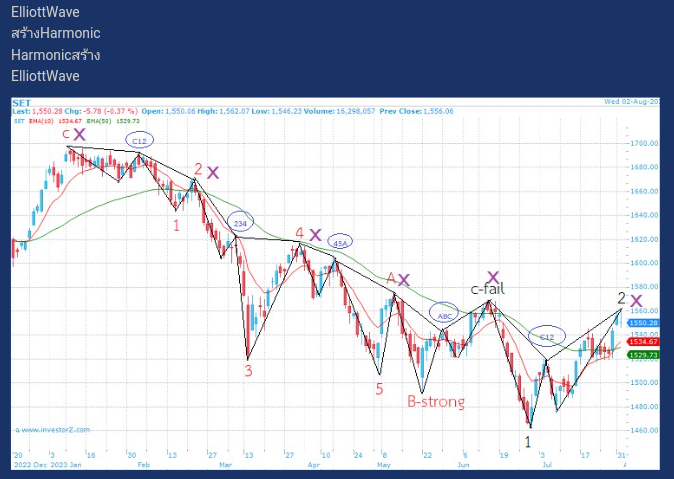Click the 1600.00 price axis label
This screenshot has height=479, width=674.
644,263
